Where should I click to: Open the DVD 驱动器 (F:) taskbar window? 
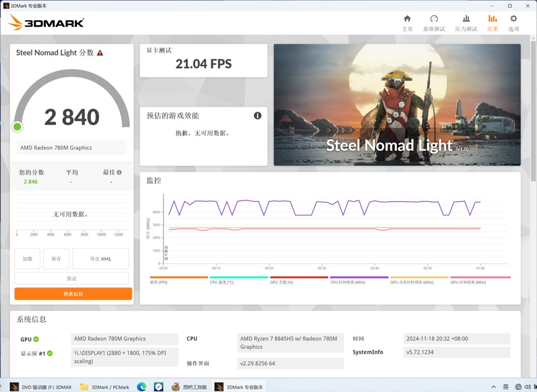point(41,387)
